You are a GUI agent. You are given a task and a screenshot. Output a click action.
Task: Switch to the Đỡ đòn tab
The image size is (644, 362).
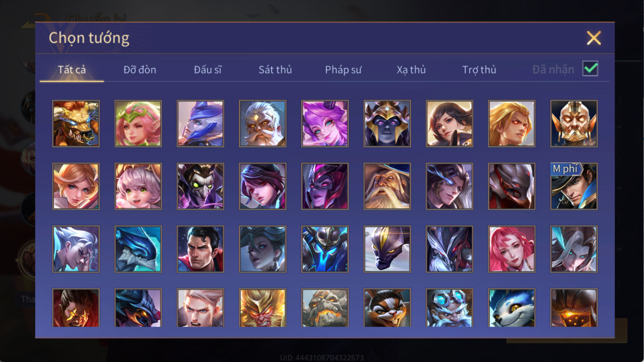click(140, 70)
